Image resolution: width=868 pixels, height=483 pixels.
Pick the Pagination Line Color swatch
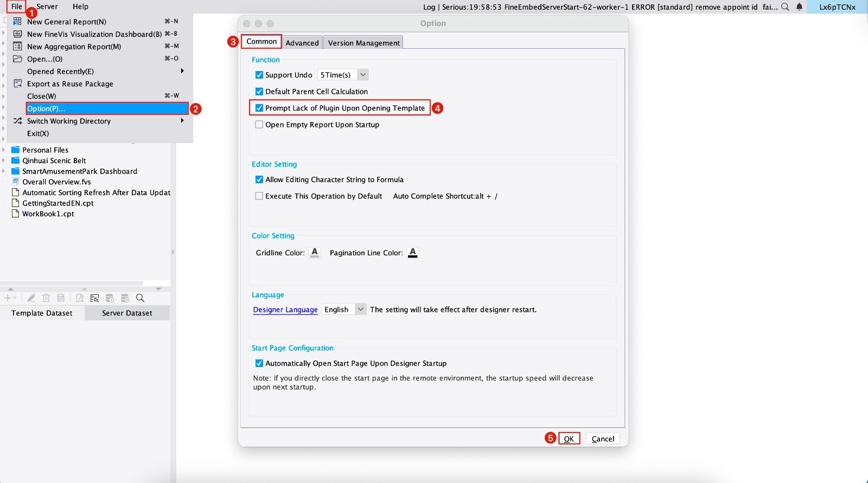click(x=413, y=253)
